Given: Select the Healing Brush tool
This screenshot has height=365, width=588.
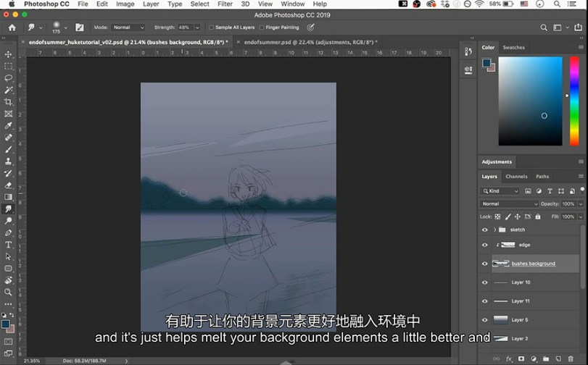Looking at the screenshot, I should click(8, 138).
